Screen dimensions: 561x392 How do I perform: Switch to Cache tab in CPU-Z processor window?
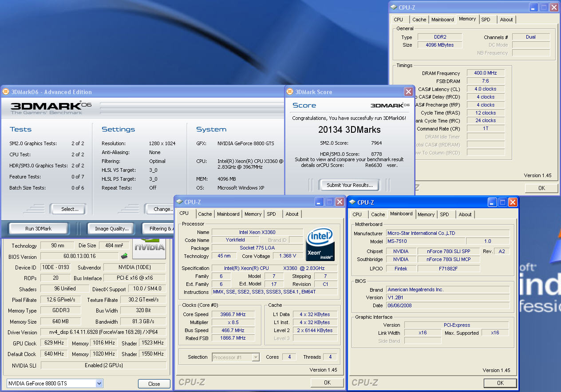(x=205, y=214)
